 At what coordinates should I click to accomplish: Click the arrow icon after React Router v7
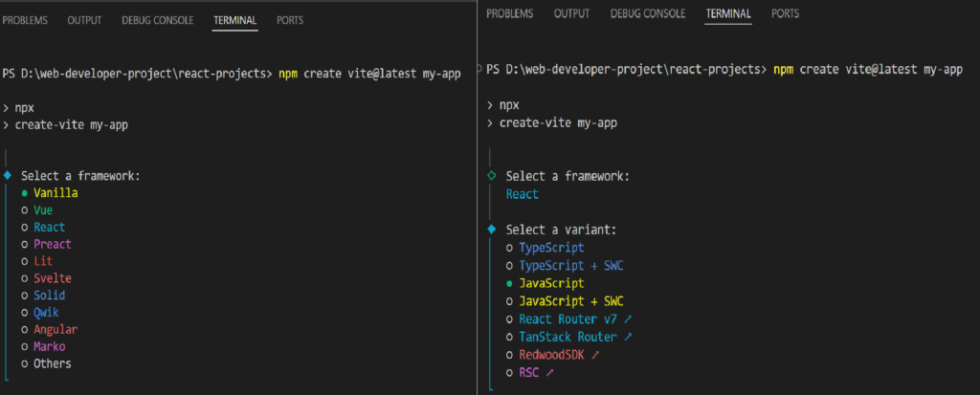[x=628, y=318]
